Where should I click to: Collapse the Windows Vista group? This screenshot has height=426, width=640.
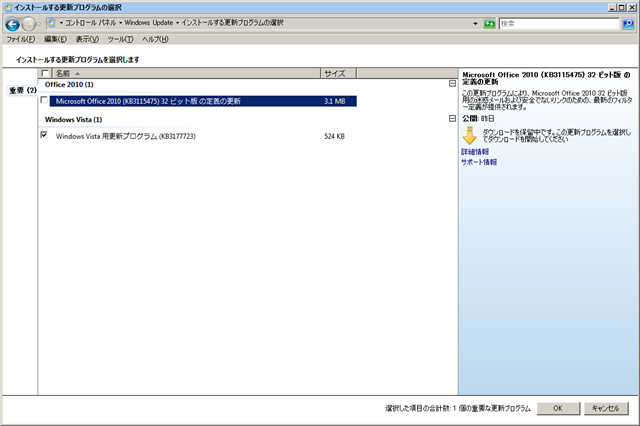[452, 118]
